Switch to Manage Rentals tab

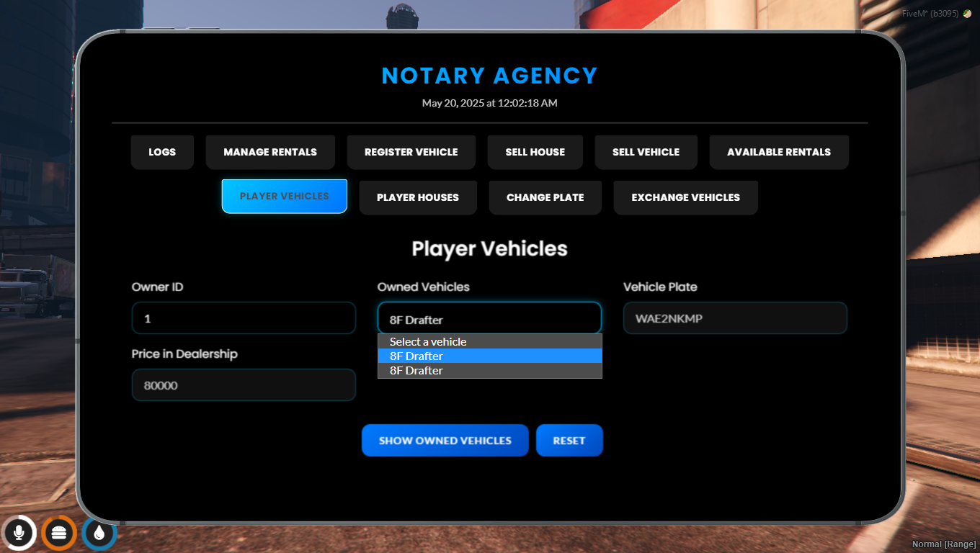point(270,152)
